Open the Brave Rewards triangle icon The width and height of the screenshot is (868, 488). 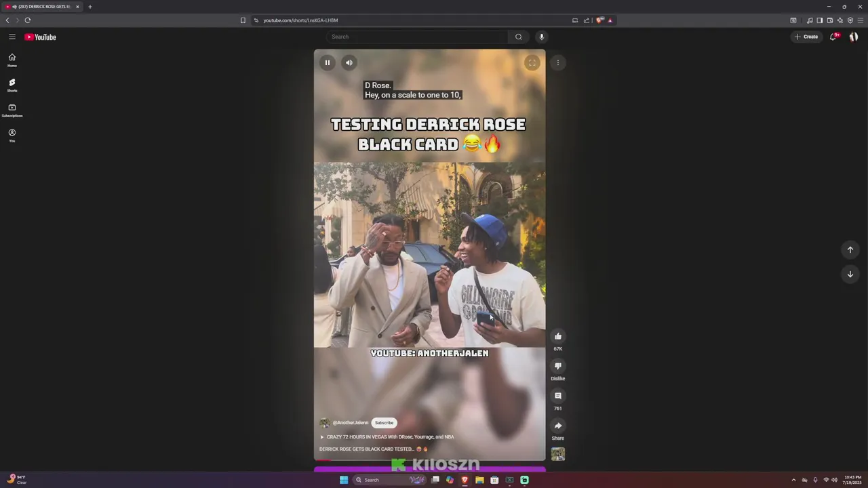coord(610,20)
